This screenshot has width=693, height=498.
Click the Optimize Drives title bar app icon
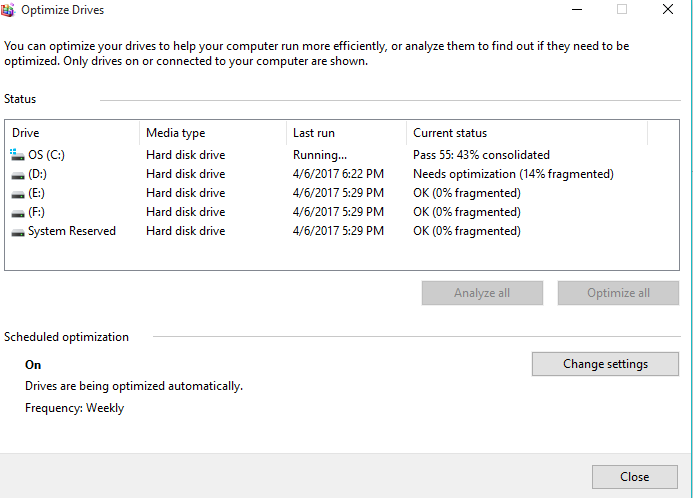tap(7, 10)
